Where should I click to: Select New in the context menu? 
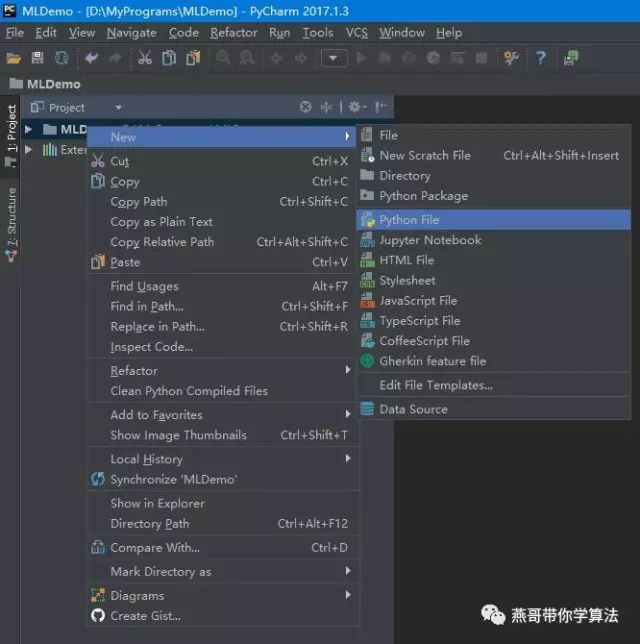[222, 137]
